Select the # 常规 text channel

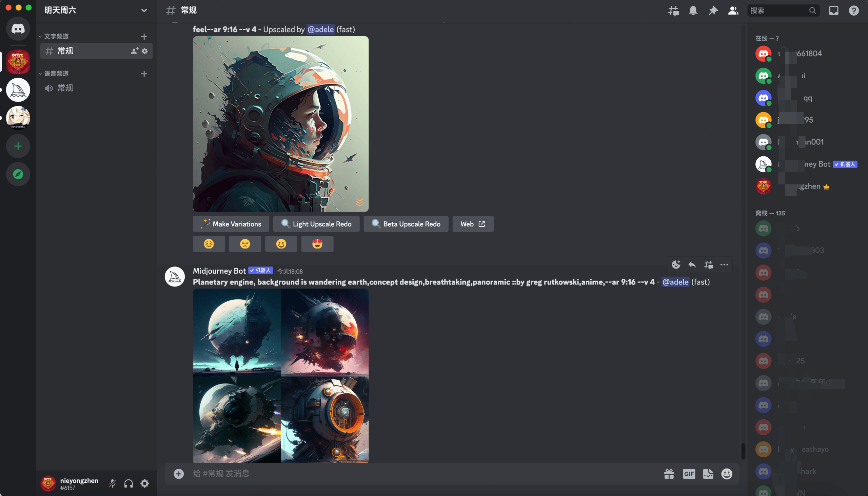96,51
